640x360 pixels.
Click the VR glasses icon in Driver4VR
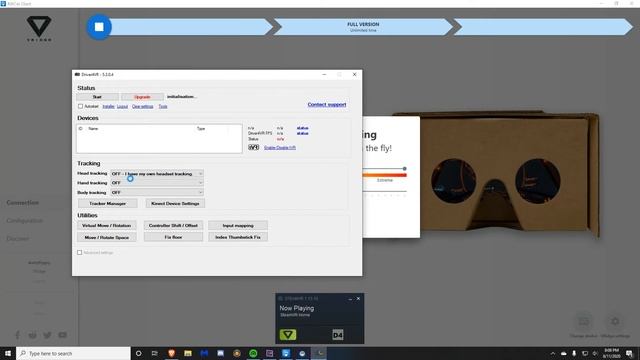click(253, 147)
